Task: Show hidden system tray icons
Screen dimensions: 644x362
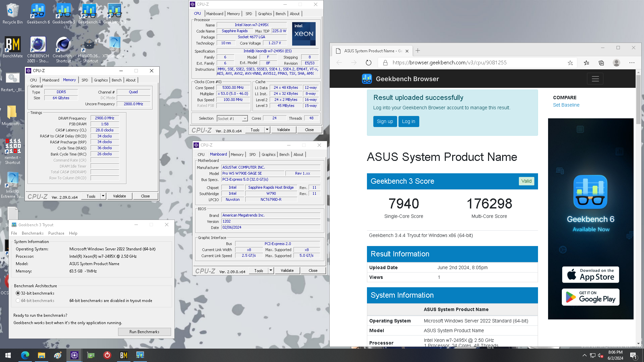Action: click(584, 355)
